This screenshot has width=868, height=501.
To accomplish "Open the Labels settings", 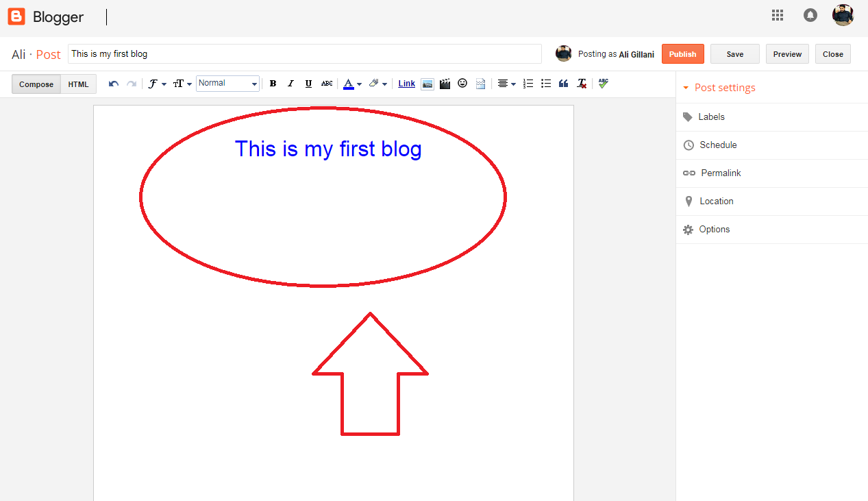I will [711, 117].
